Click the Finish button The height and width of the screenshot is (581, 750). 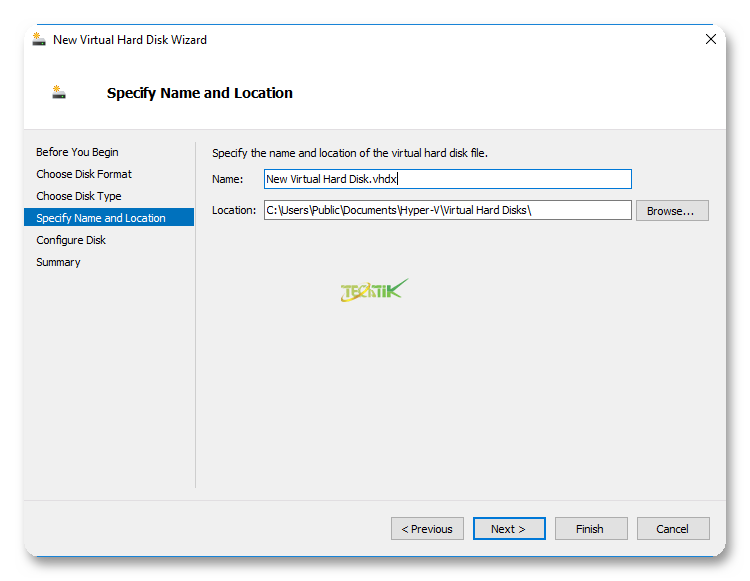coord(590,529)
